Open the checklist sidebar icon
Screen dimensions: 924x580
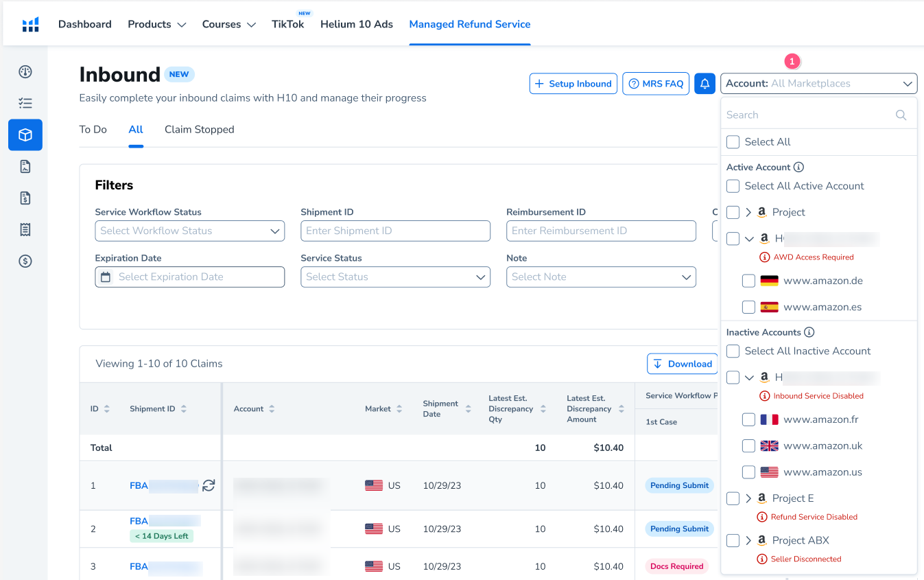pyautogui.click(x=25, y=103)
